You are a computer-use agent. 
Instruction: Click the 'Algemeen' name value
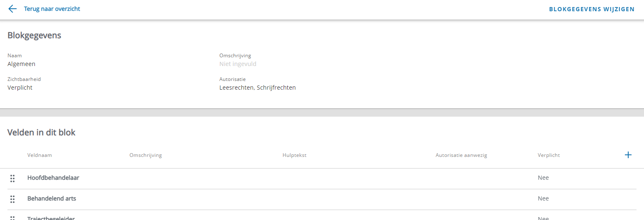pyautogui.click(x=21, y=64)
